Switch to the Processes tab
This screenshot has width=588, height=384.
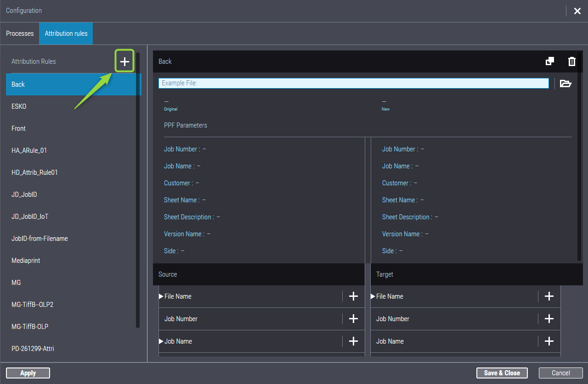pos(20,33)
